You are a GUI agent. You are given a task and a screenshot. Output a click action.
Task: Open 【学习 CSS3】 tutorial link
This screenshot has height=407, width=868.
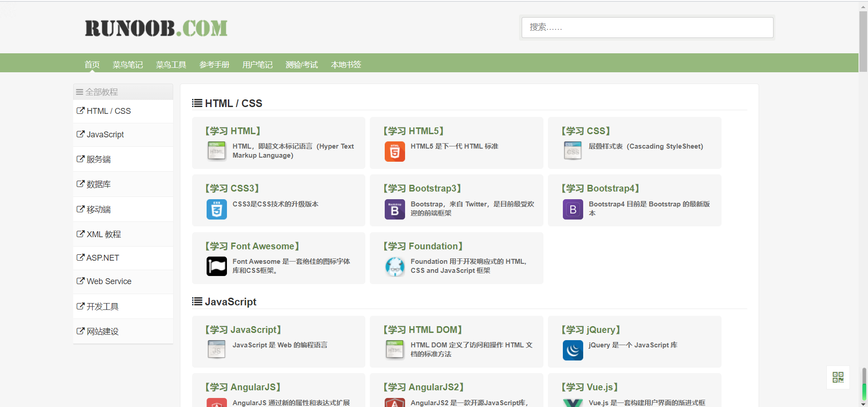(232, 188)
